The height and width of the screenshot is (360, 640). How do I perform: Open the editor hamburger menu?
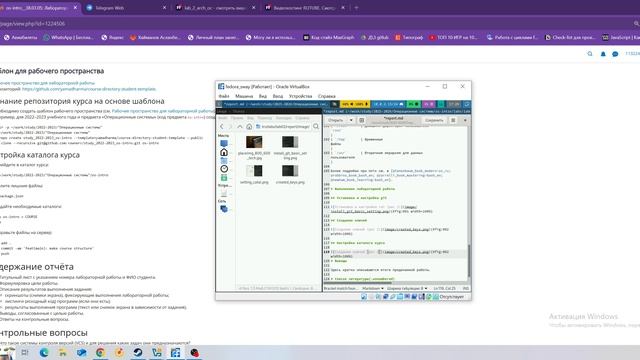coord(453,120)
